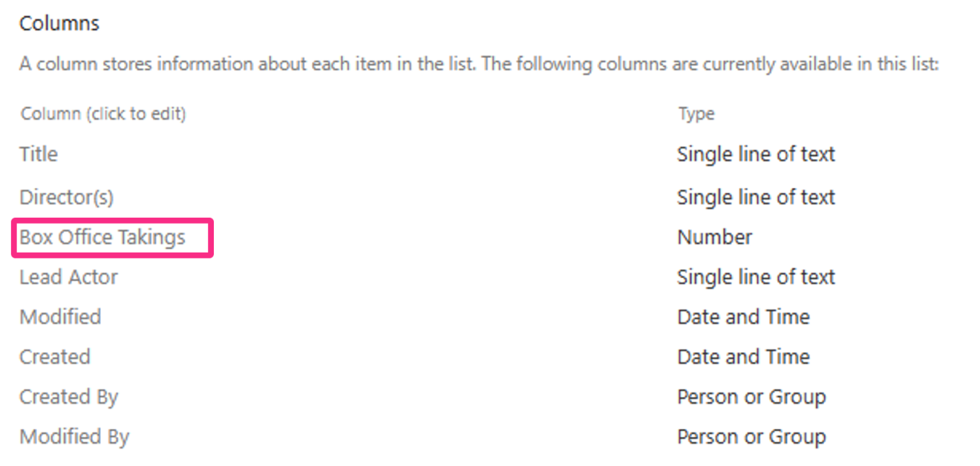Viewport: 980px width, 466px height.
Task: Select the Number type next to Box Office Takings
Action: (714, 237)
